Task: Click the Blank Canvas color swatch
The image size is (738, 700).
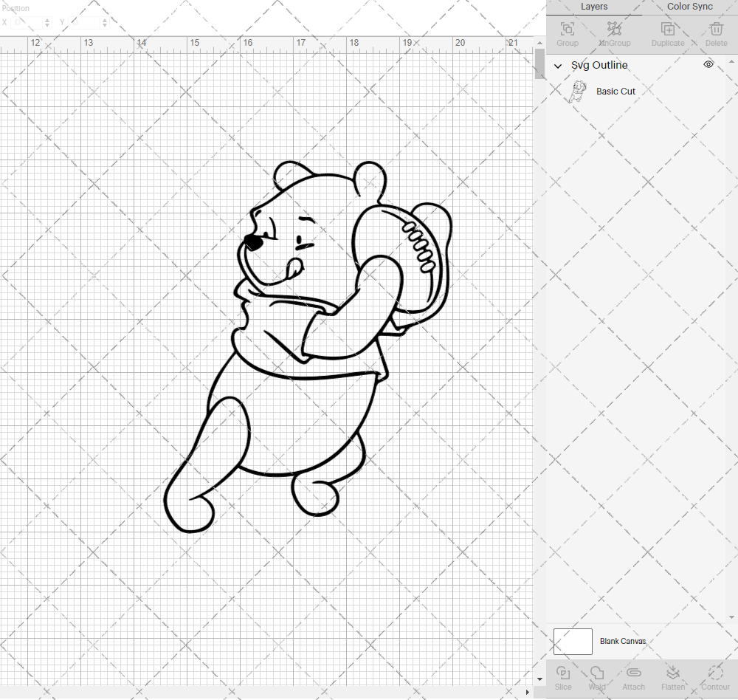Action: [x=573, y=641]
